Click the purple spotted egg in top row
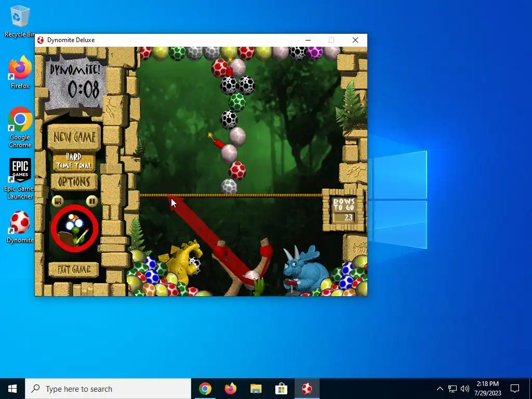 (x=314, y=53)
